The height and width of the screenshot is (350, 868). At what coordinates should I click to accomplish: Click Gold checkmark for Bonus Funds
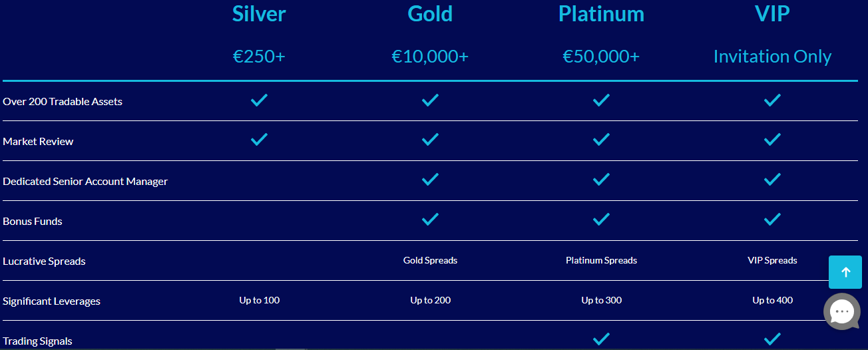[431, 220]
